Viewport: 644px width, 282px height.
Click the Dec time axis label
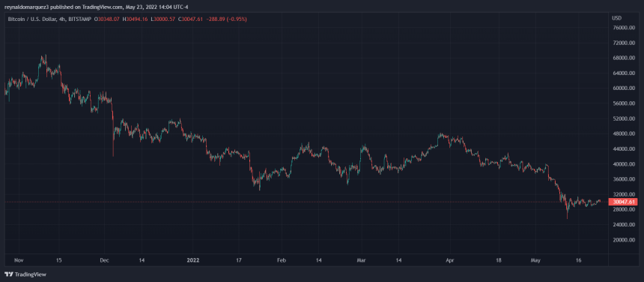(104, 260)
